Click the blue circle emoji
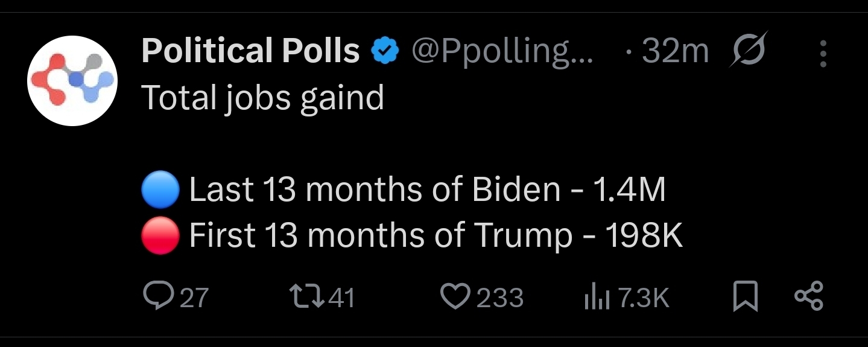 (160, 189)
